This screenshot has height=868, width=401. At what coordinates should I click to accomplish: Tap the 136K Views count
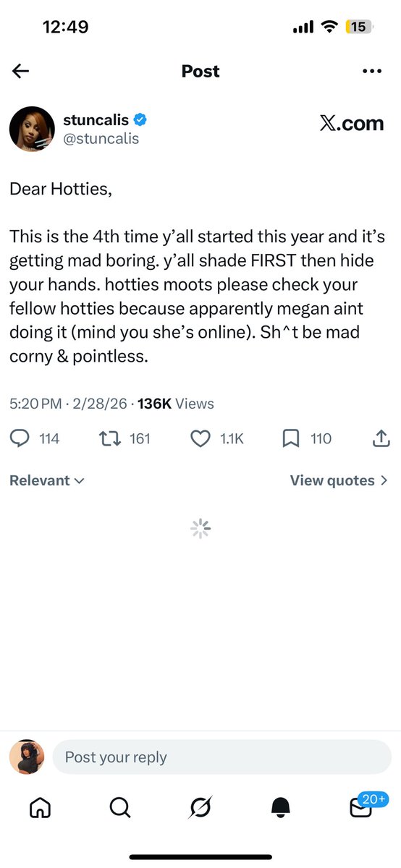[176, 404]
